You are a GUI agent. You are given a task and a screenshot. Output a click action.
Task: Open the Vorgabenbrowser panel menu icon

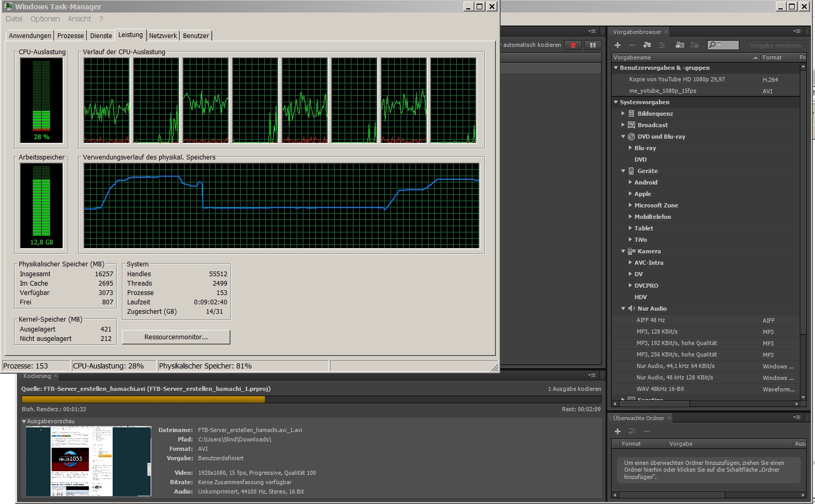(x=796, y=31)
